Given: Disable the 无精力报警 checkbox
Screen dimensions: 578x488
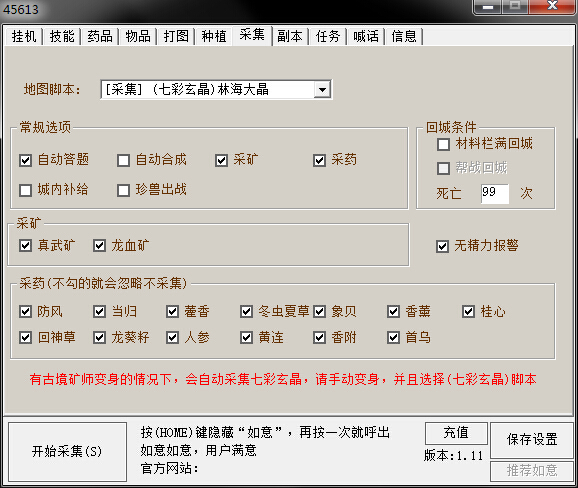Looking at the screenshot, I should click(442, 246).
